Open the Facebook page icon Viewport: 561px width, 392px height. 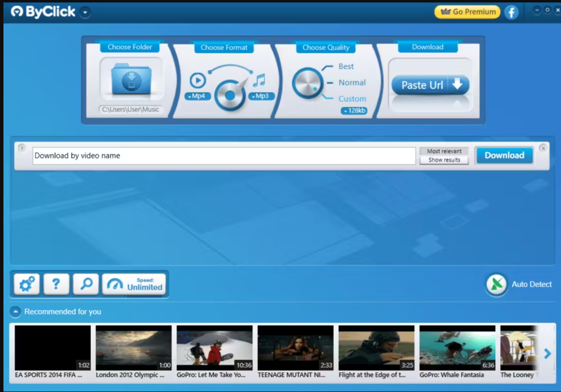pos(512,12)
